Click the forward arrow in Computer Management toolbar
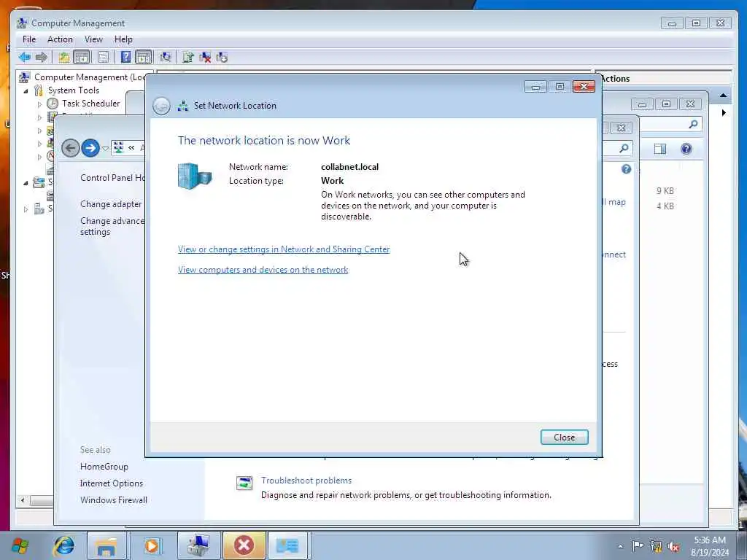 tap(42, 58)
